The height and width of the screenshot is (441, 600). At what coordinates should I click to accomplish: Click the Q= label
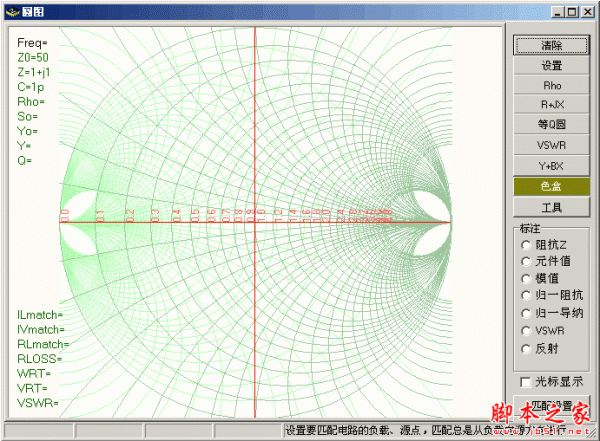[24, 160]
